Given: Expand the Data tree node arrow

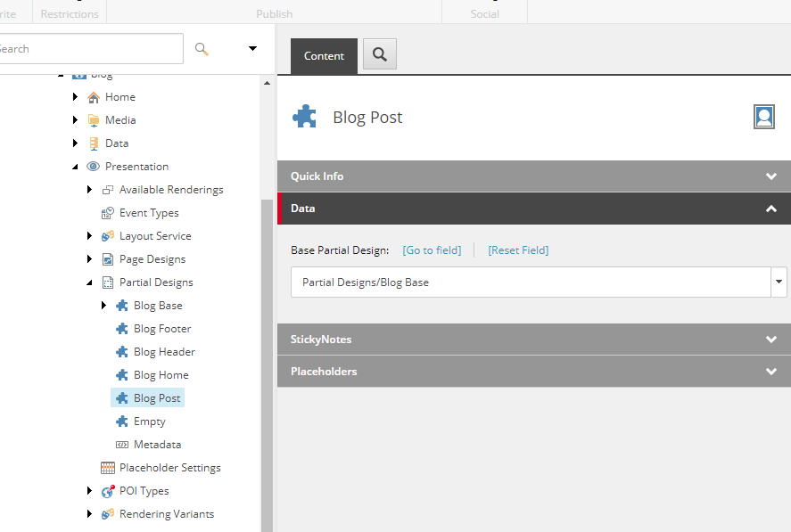Looking at the screenshot, I should tap(75, 143).
